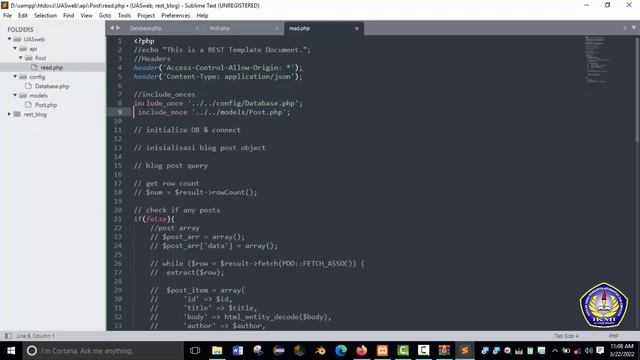The height and width of the screenshot is (360, 640).
Task: Open the Goto menu
Action: [x=105, y=16]
